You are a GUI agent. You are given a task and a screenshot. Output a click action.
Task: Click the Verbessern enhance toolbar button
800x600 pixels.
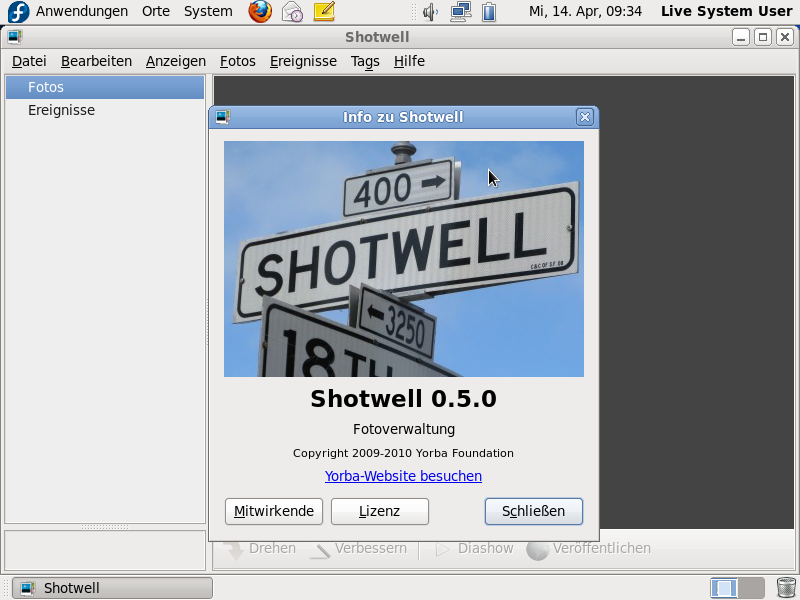[x=358, y=549]
